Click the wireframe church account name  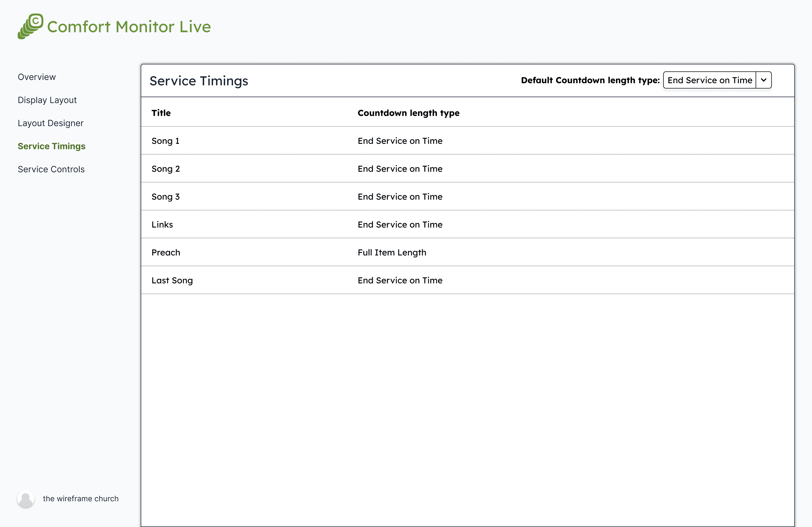pyautogui.click(x=81, y=499)
